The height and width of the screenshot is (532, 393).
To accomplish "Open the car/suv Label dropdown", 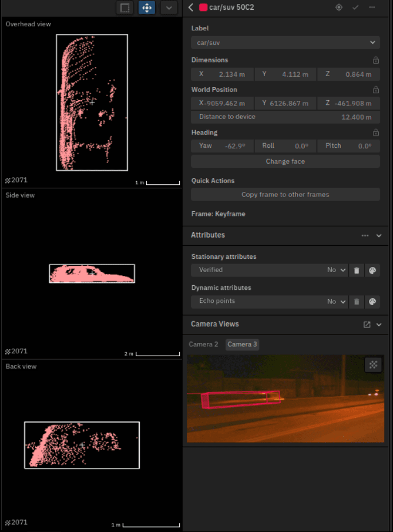I will (285, 43).
